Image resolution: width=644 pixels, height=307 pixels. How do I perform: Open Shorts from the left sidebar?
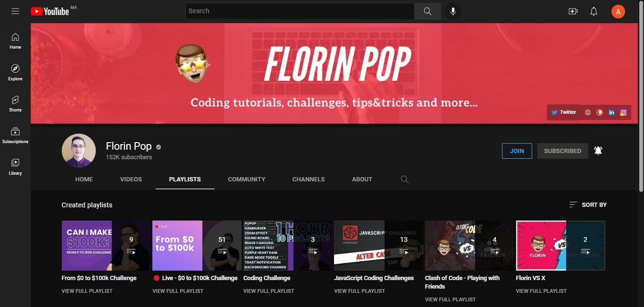coord(15,103)
